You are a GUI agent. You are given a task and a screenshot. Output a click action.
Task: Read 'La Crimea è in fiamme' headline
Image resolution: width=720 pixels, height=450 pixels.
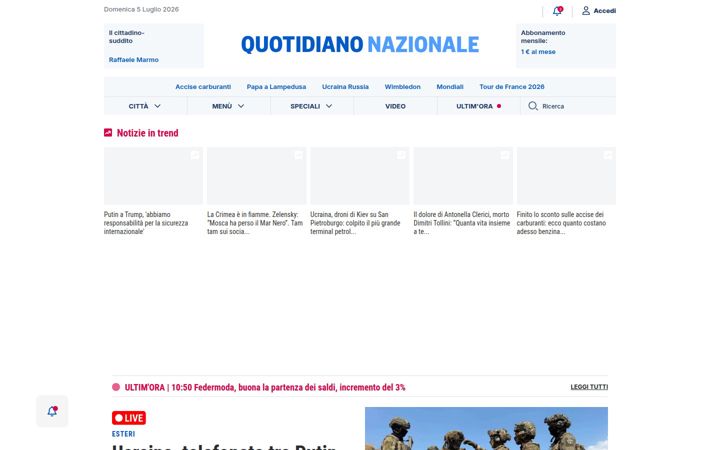[x=255, y=223]
